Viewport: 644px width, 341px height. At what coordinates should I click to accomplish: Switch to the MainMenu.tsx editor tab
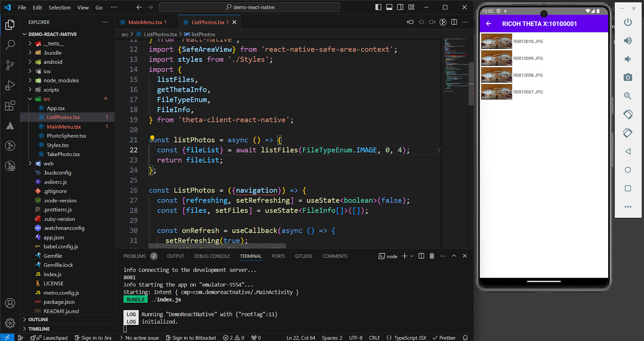pos(145,22)
